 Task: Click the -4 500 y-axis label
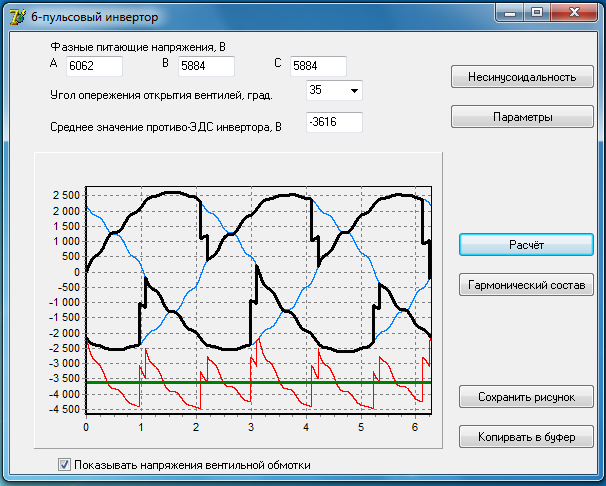pyautogui.click(x=64, y=410)
